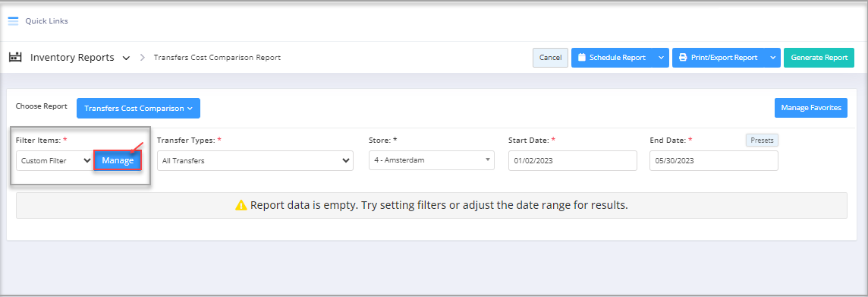Click the End Date input field

pyautogui.click(x=713, y=161)
